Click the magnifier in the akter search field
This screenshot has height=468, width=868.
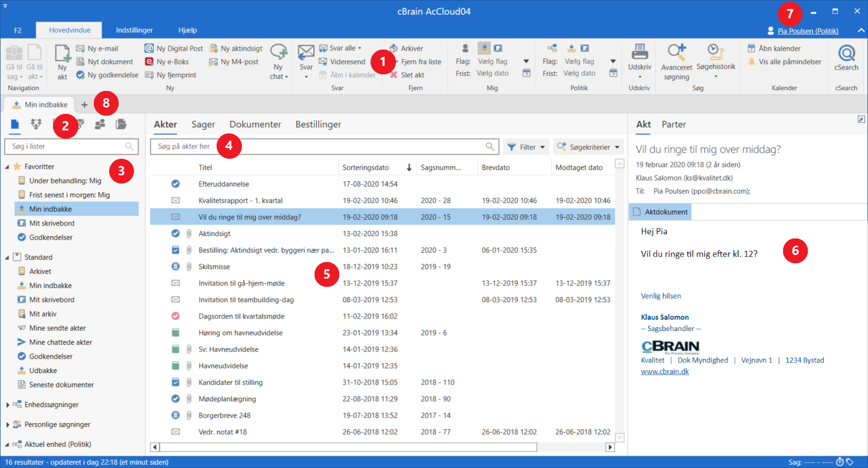click(490, 146)
